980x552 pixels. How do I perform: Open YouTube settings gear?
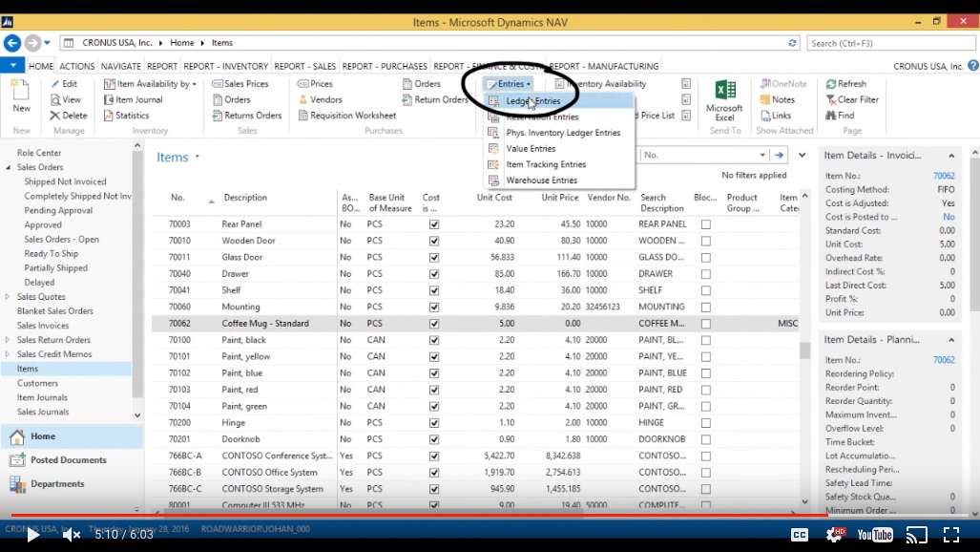[835, 534]
